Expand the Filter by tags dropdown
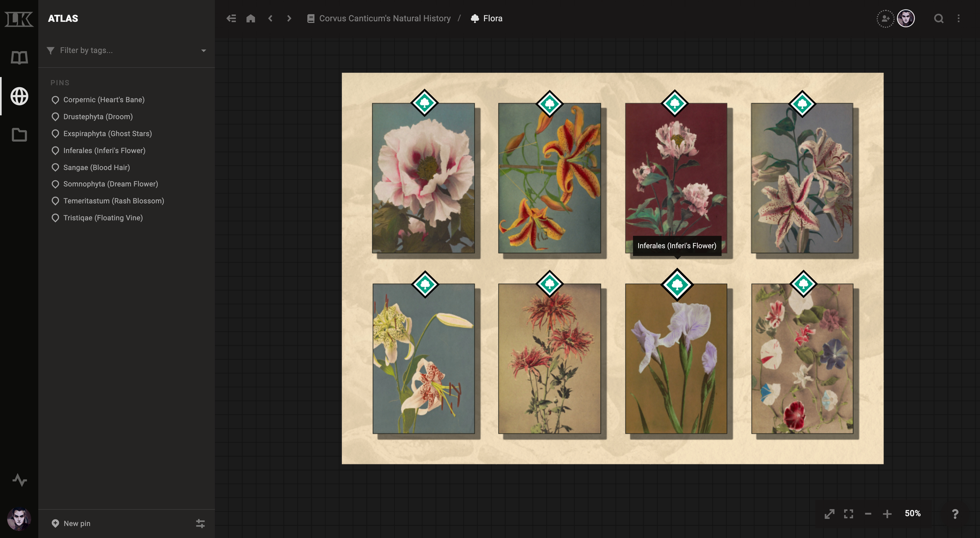The width and height of the screenshot is (980, 538). click(x=204, y=50)
